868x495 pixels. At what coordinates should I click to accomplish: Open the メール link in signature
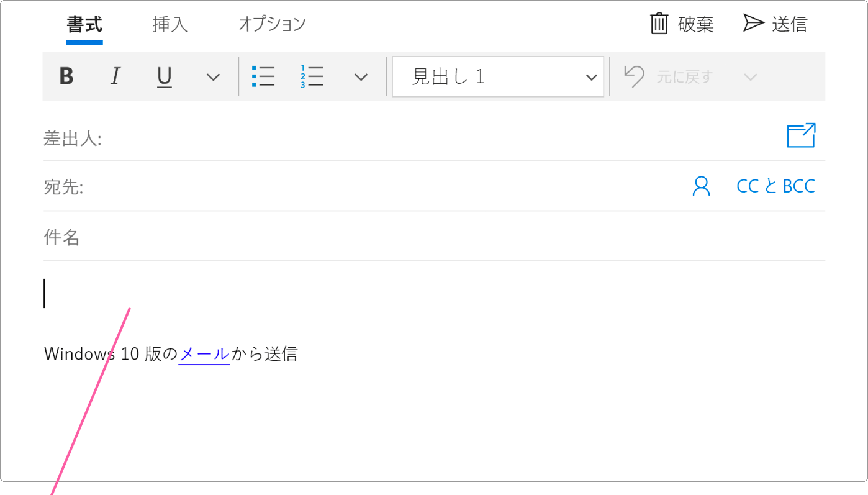204,355
